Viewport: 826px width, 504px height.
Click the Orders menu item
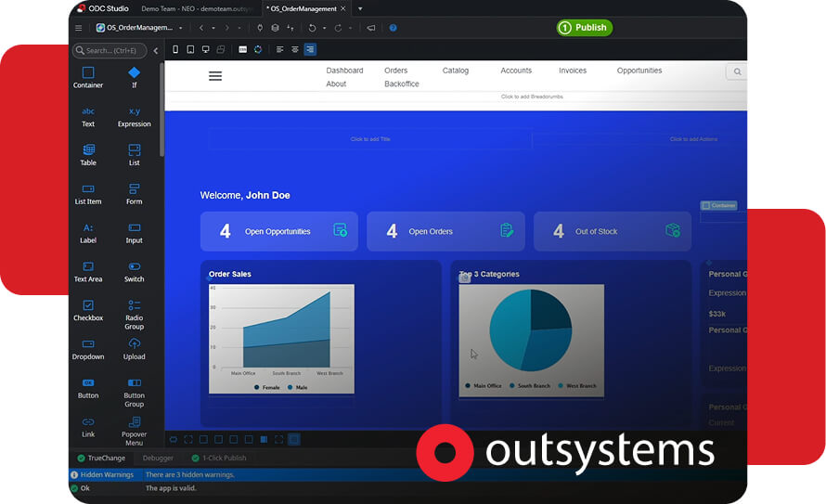click(395, 71)
